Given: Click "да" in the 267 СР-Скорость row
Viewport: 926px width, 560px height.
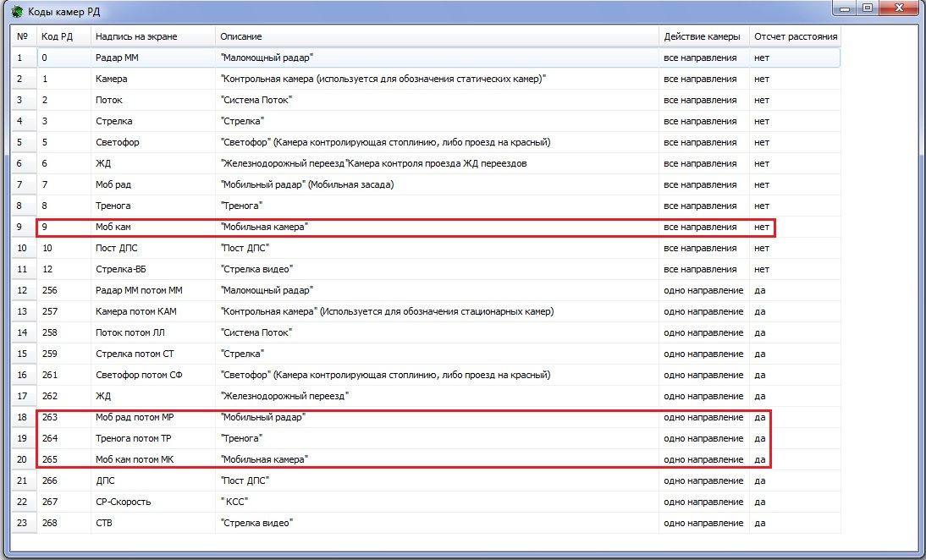Looking at the screenshot, I should (760, 502).
